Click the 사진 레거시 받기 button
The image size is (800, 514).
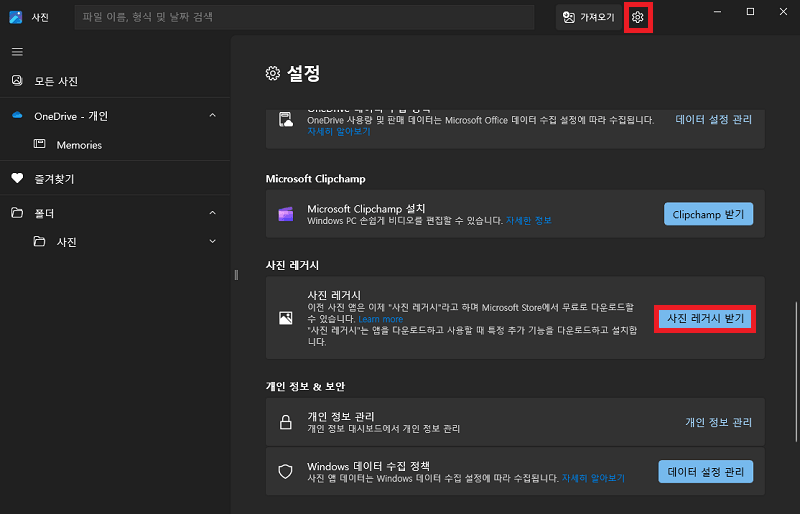point(705,319)
